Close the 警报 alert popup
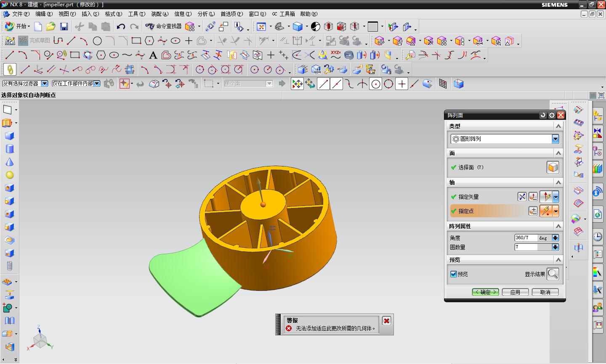 coord(386,321)
